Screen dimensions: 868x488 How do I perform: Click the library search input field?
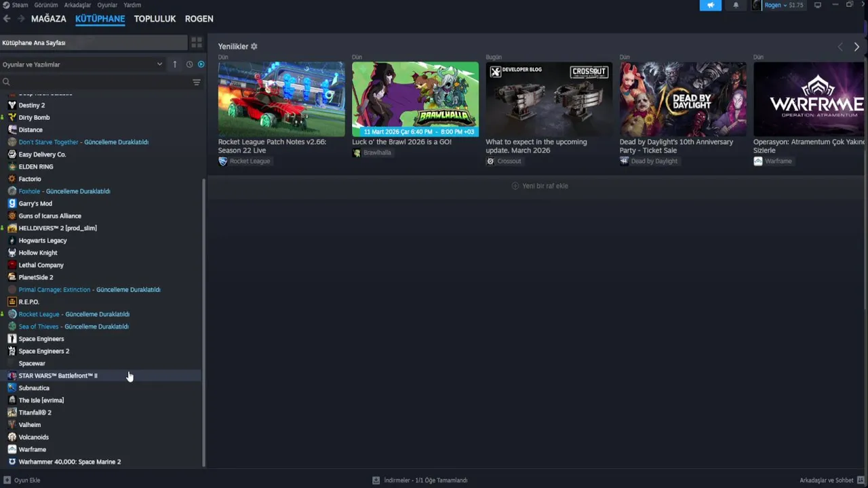pyautogui.click(x=100, y=82)
